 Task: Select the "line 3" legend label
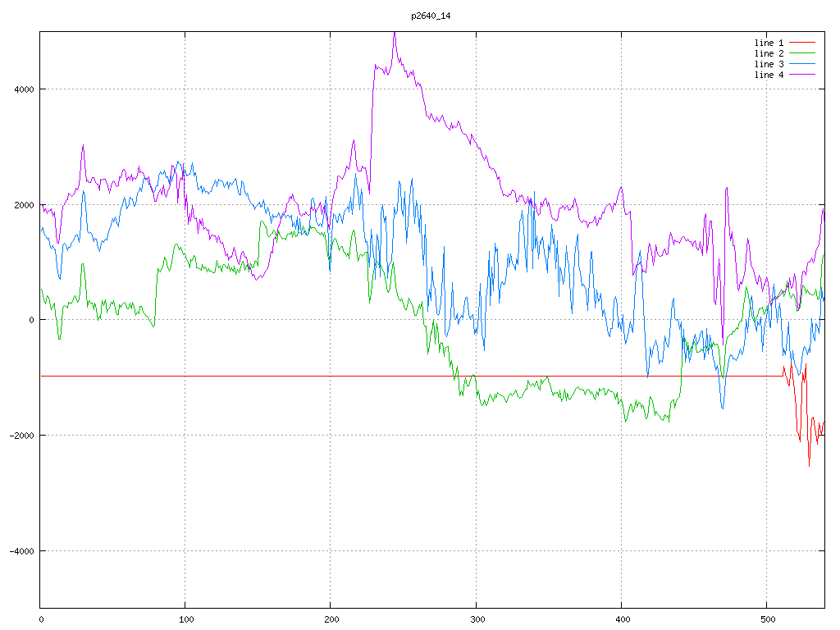pyautogui.click(x=769, y=64)
